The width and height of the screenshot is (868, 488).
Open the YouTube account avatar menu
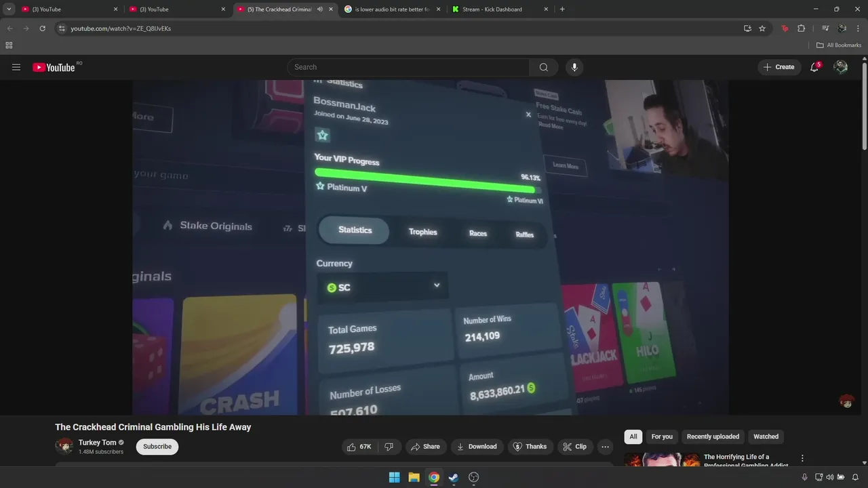click(841, 67)
